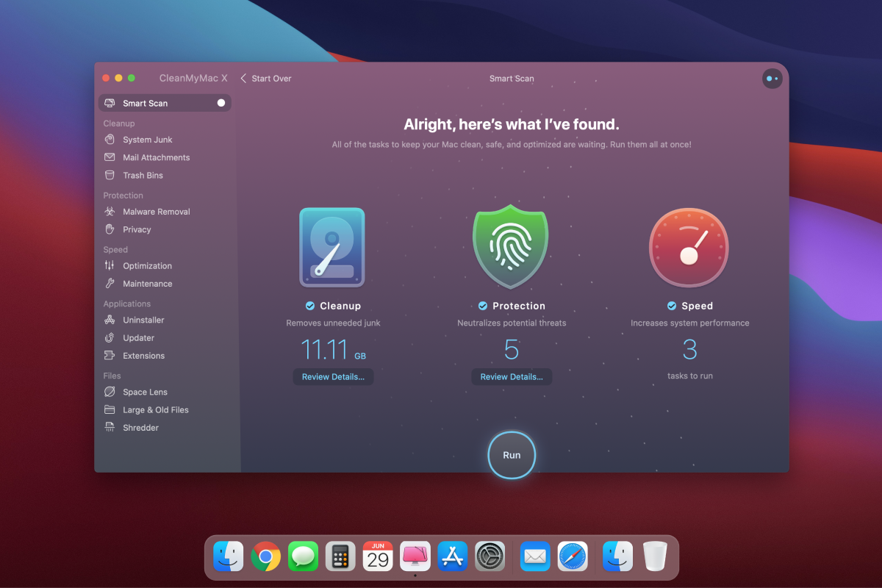Screen dimensions: 882x588
Task: Open the App Store from the Dock
Action: click(x=453, y=556)
